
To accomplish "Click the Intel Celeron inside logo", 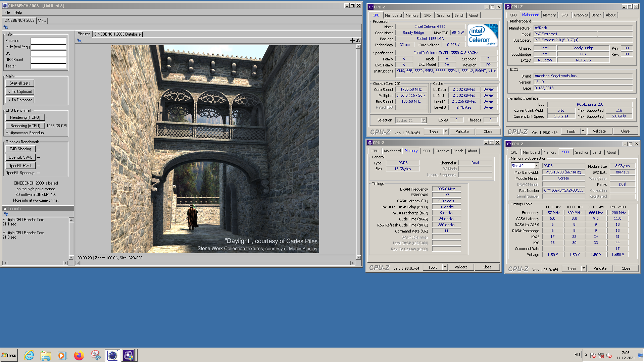I will 483,35.
